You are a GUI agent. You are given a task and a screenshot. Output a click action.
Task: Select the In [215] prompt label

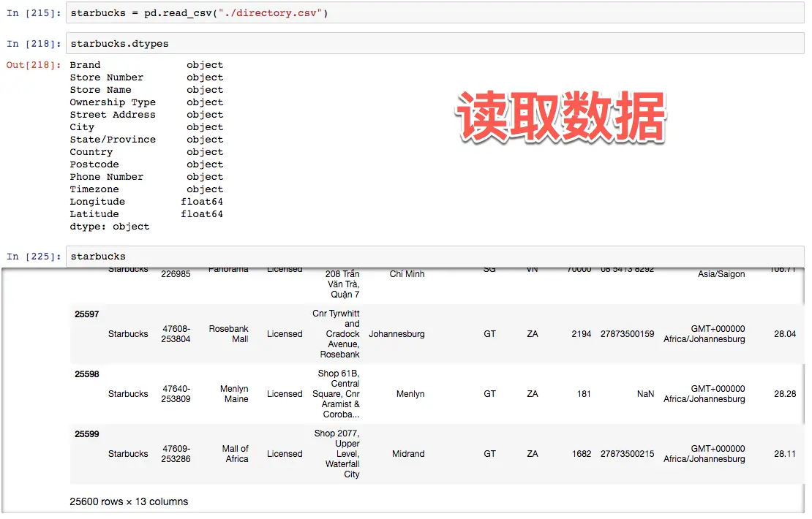(34, 13)
